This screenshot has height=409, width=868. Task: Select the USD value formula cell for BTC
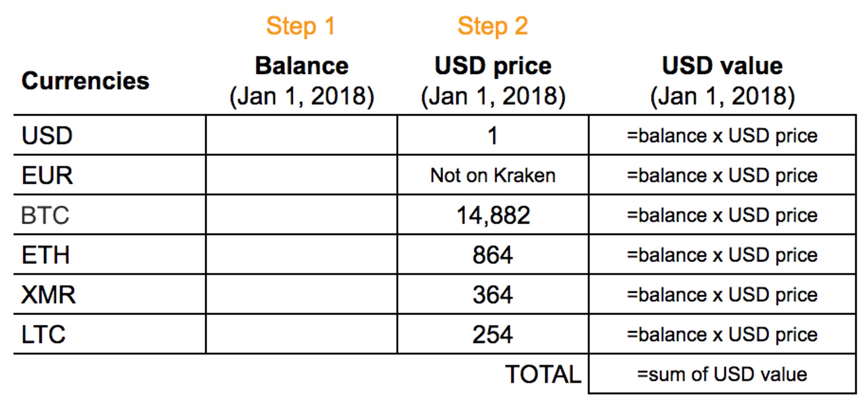coord(722,215)
